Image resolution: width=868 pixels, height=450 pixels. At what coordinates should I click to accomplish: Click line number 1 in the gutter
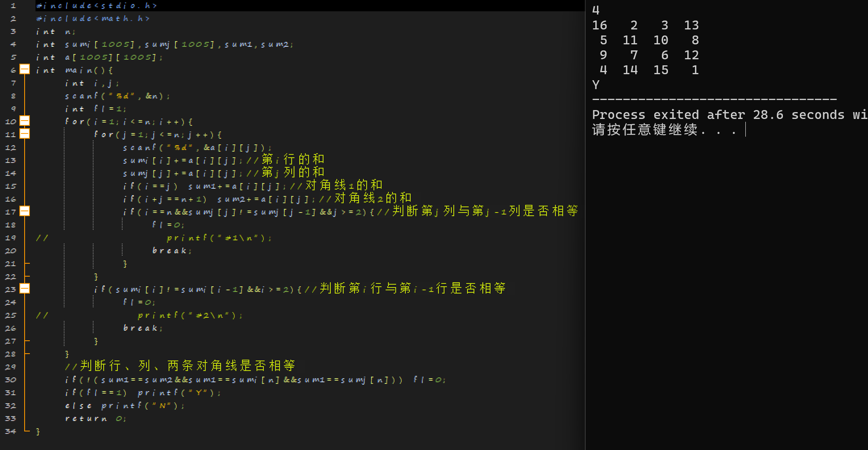click(x=13, y=6)
